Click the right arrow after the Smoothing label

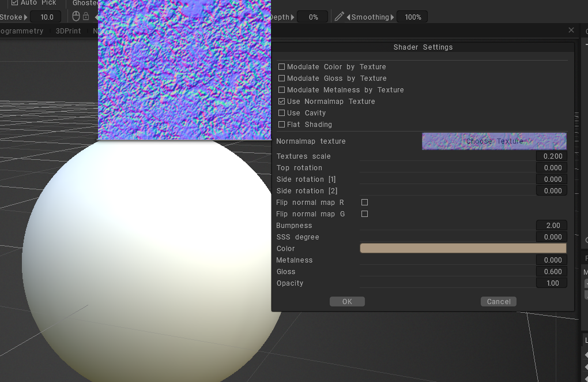(x=393, y=17)
